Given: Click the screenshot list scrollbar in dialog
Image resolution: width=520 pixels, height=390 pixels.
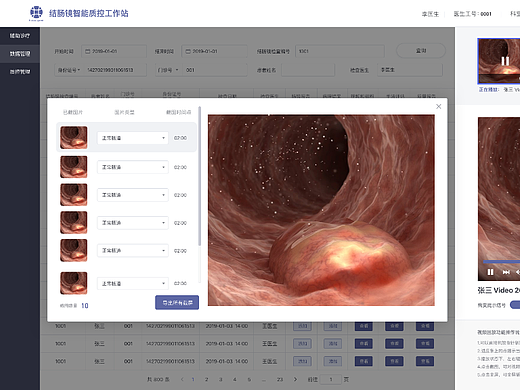Looking at the screenshot, I should tap(200, 177).
